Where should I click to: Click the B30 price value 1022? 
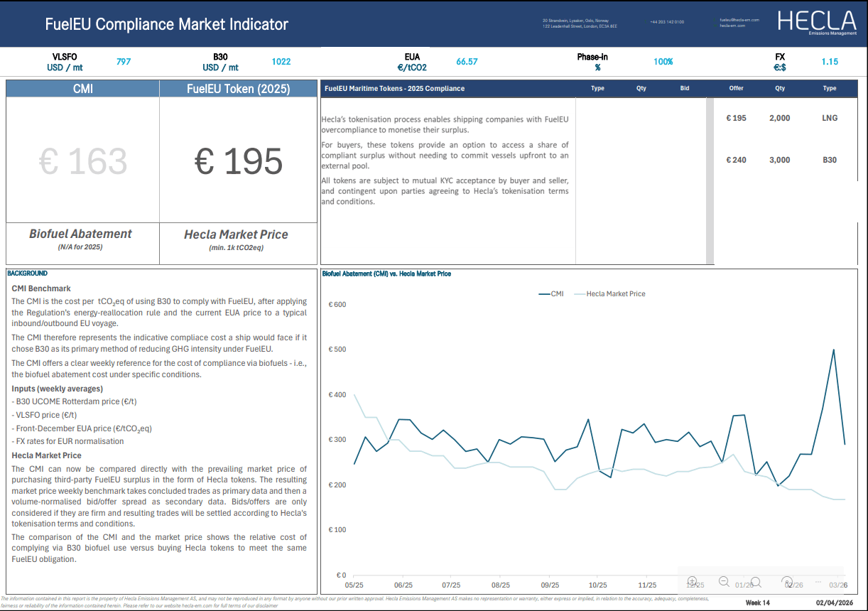(281, 62)
